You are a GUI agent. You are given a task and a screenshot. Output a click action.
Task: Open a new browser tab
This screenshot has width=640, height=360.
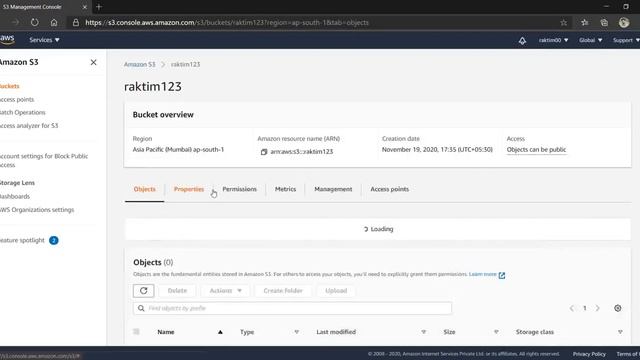99,7
